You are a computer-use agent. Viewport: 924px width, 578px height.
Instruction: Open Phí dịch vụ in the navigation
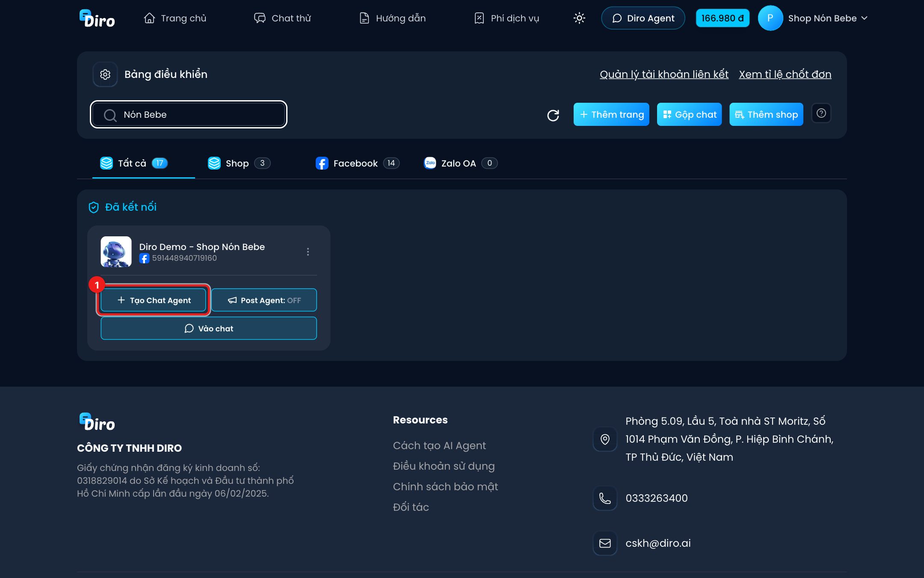(507, 18)
